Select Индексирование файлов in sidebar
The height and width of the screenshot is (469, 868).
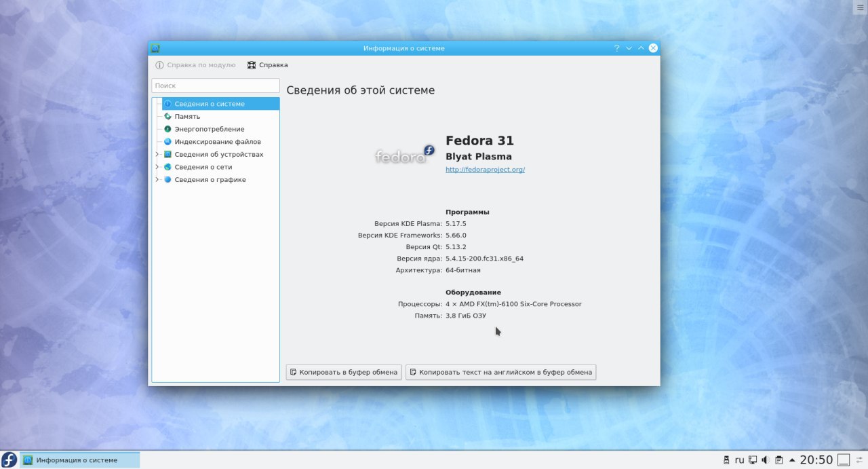click(218, 142)
